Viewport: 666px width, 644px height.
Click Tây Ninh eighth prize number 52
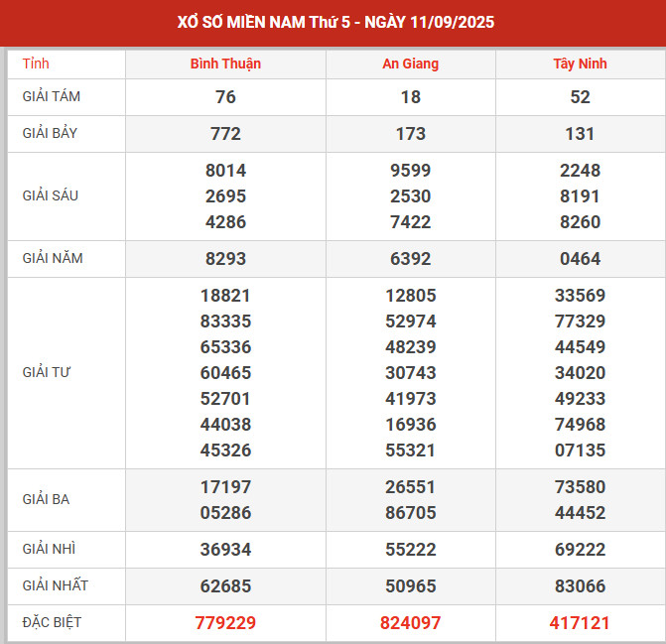(580, 97)
